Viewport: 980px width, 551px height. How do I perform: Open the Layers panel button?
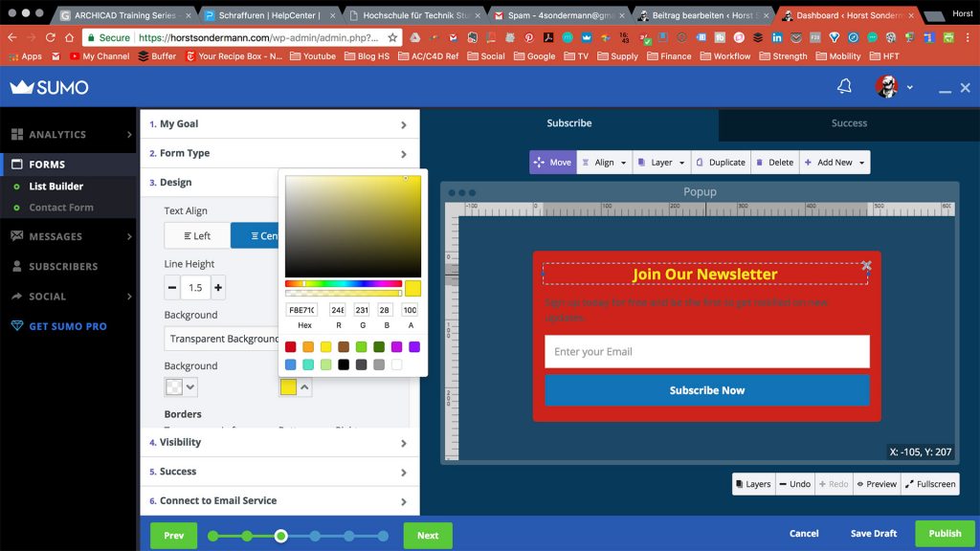point(752,484)
